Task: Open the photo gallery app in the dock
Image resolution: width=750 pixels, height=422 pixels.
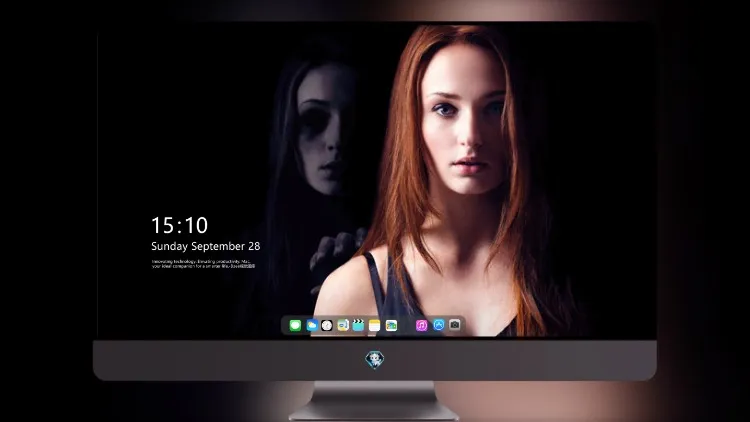Action: pos(391,326)
